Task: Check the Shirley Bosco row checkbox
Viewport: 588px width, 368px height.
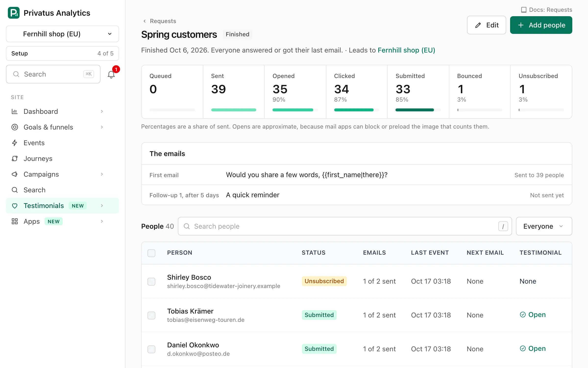Action: point(151,281)
